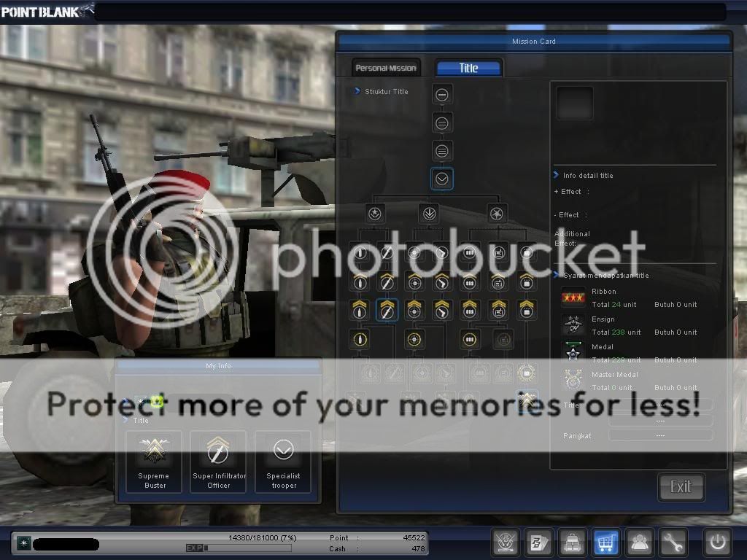
Task: Select the Specialist trooper equipped title slot
Action: (283, 462)
